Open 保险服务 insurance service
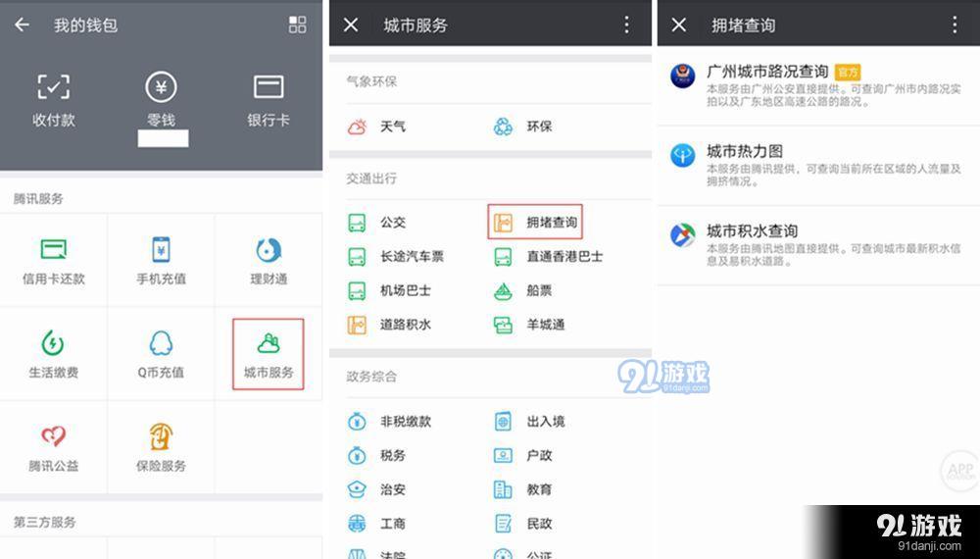This screenshot has height=559, width=980. pyautogui.click(x=162, y=448)
